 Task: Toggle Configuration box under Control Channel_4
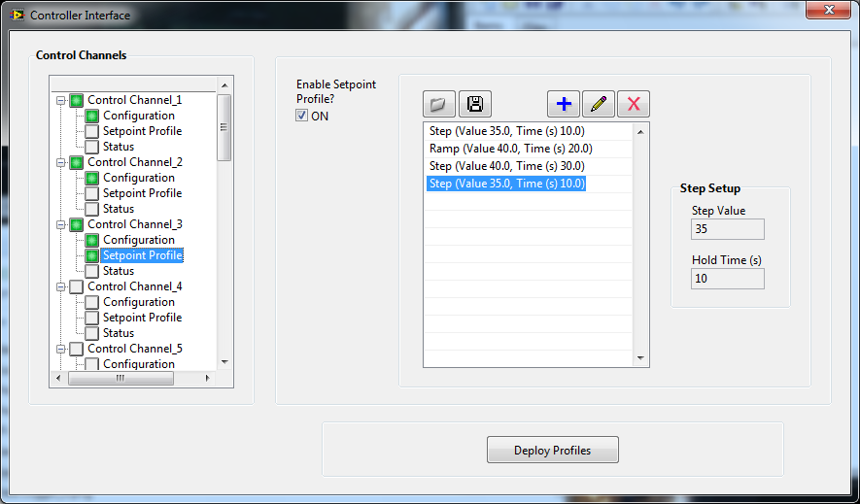[x=91, y=302]
